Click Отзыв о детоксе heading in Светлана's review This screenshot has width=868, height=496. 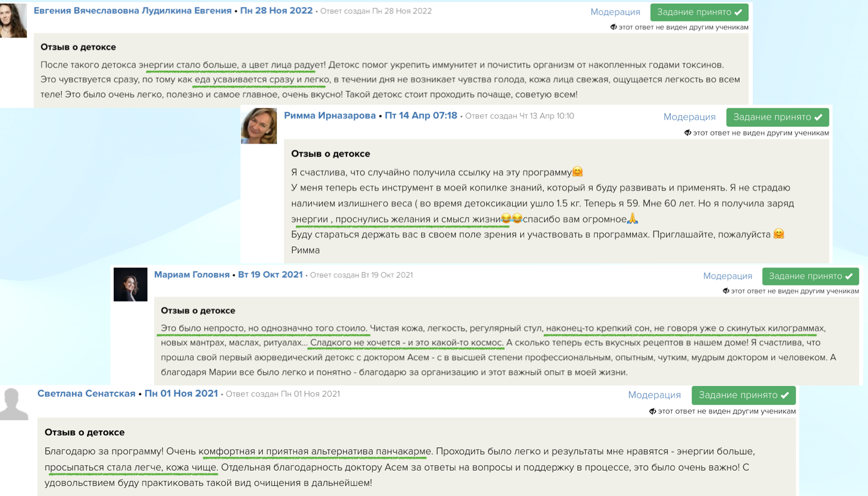pos(85,432)
